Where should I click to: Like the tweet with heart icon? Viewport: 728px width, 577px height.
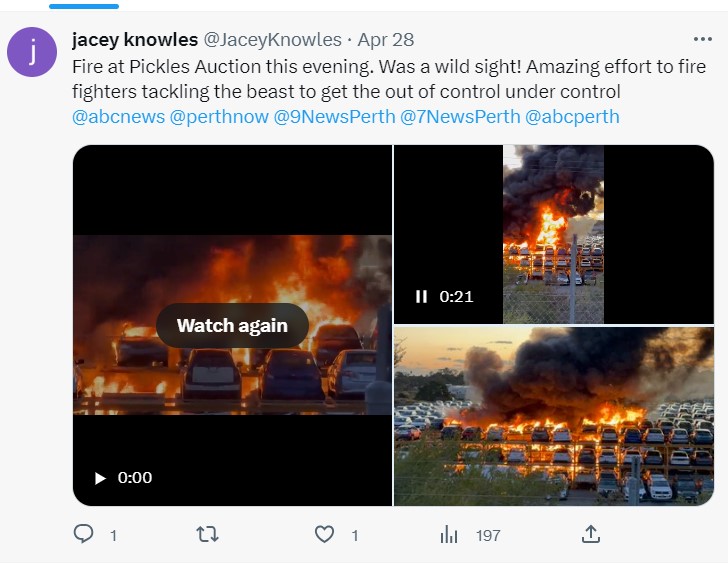coord(324,535)
